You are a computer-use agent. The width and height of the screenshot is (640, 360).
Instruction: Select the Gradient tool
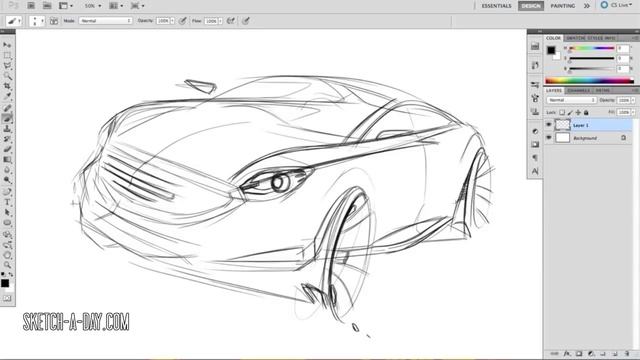coord(7,160)
